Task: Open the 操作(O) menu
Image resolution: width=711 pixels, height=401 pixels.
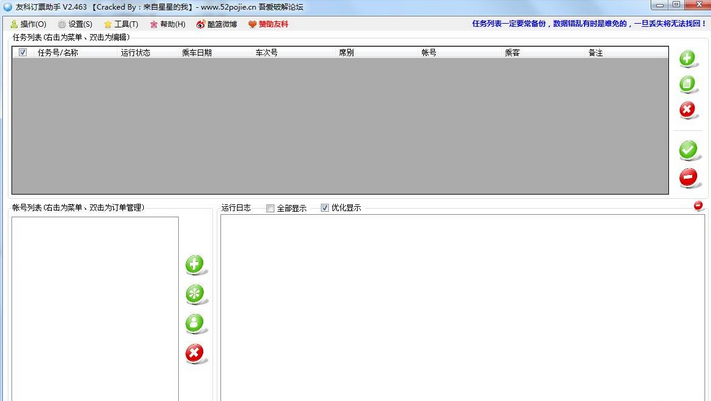Action: [28, 24]
